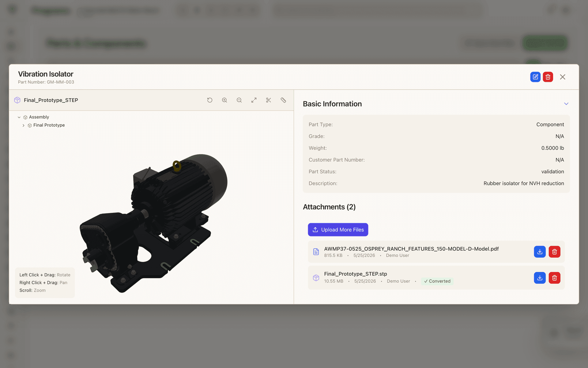588x368 pixels.
Task: Open Final_Prototype_STEP.stp file name
Action: click(356, 274)
